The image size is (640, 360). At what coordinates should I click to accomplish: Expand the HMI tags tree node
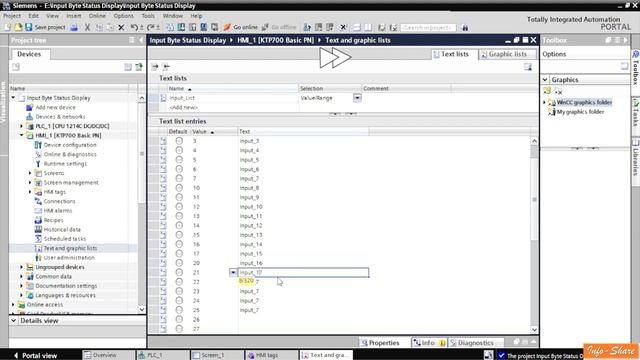(x=30, y=192)
